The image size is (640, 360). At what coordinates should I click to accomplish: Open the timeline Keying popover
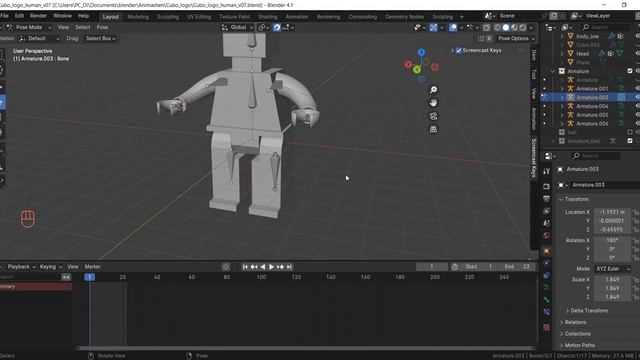coord(50,267)
